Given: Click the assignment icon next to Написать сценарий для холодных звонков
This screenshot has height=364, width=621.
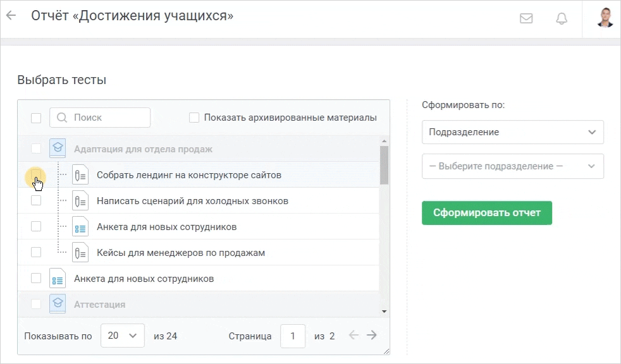Looking at the screenshot, I should coord(80,200).
